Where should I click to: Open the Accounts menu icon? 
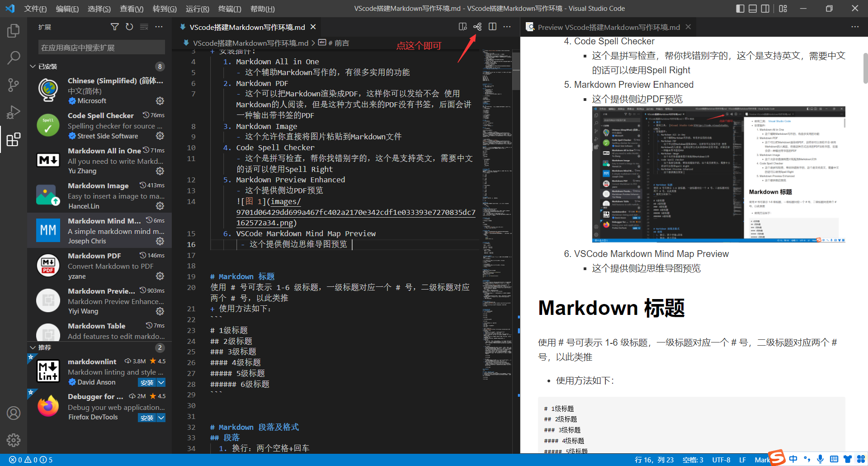pos(14,413)
